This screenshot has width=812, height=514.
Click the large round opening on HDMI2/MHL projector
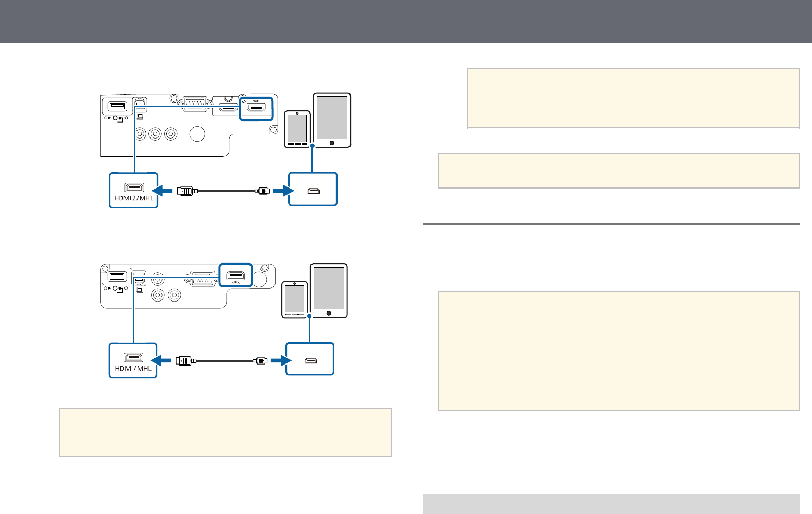(197, 134)
